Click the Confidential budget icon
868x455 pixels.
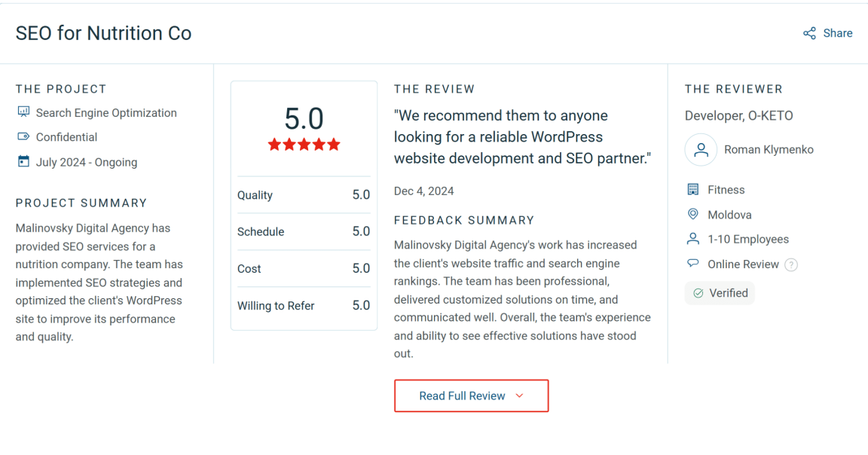point(23,137)
